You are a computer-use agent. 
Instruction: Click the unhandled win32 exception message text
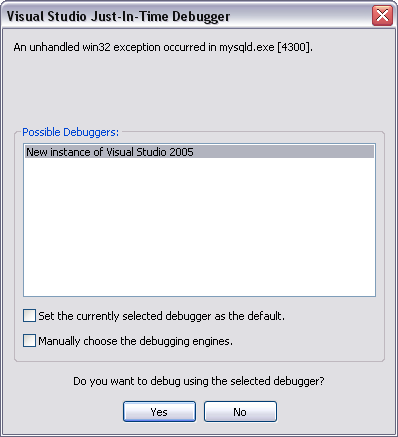(x=163, y=47)
